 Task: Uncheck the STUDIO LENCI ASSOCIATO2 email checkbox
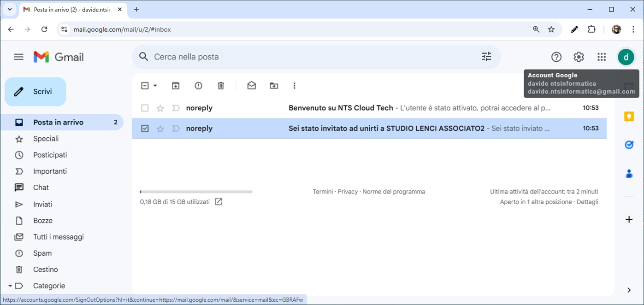[145, 129]
